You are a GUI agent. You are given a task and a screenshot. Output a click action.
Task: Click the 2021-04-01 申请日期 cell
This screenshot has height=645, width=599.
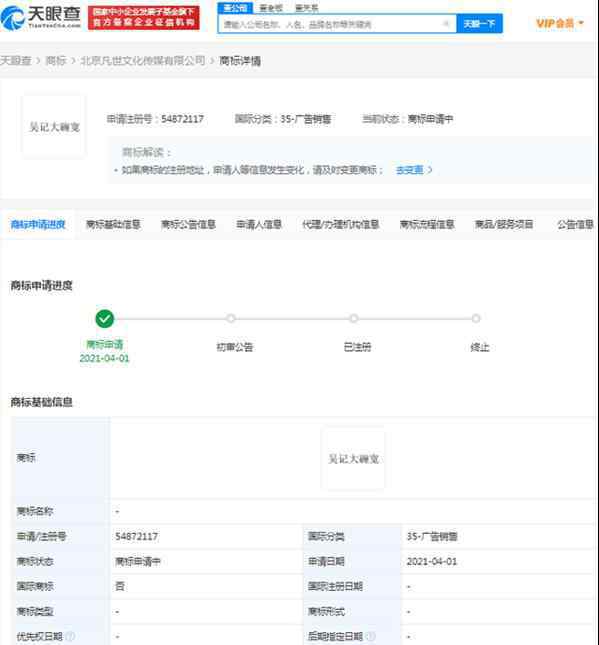point(432,561)
